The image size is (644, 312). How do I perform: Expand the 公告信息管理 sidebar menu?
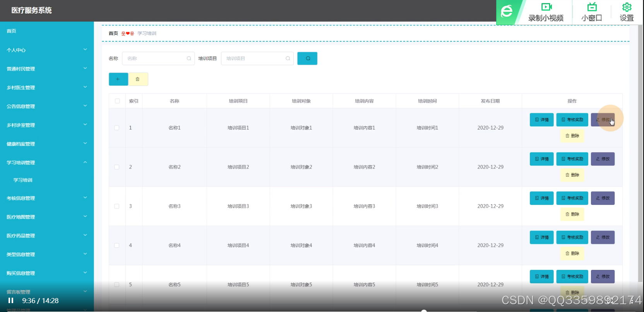[47, 106]
